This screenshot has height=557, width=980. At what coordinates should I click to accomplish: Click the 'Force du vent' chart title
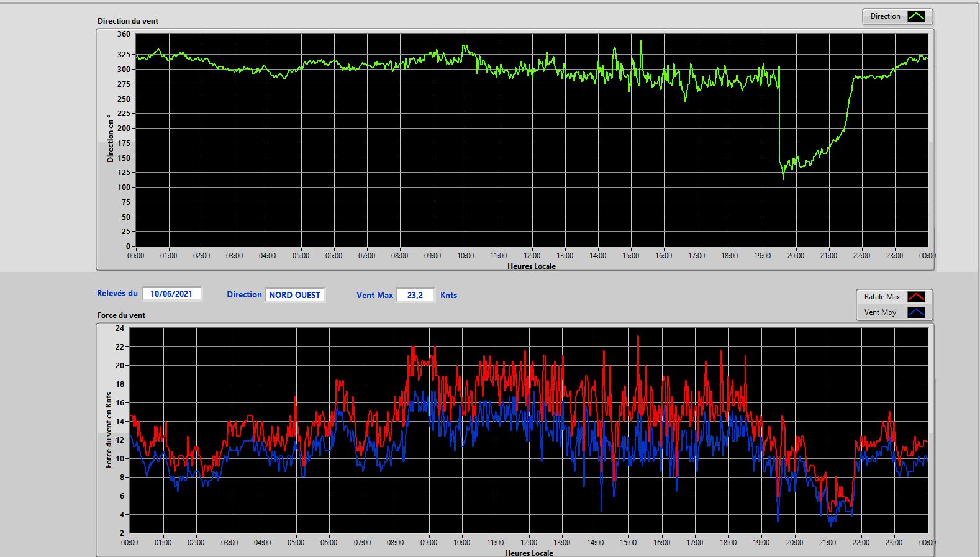pyautogui.click(x=121, y=315)
